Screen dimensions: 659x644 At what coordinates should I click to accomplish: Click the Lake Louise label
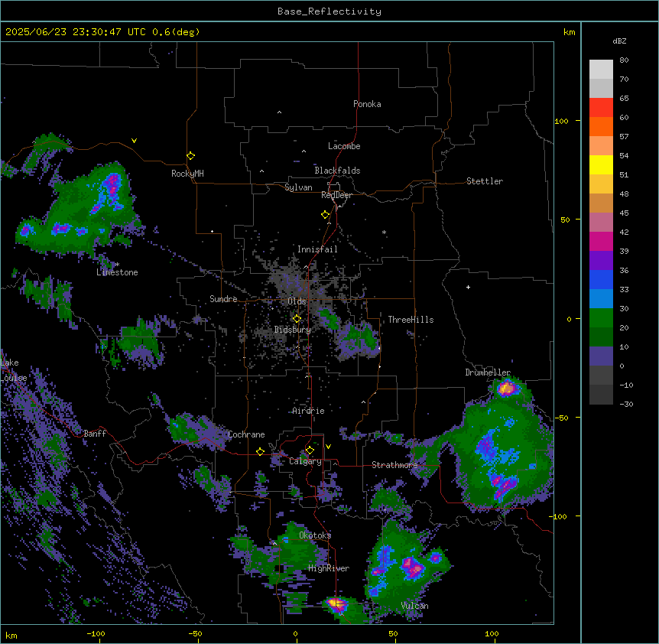click(x=12, y=370)
